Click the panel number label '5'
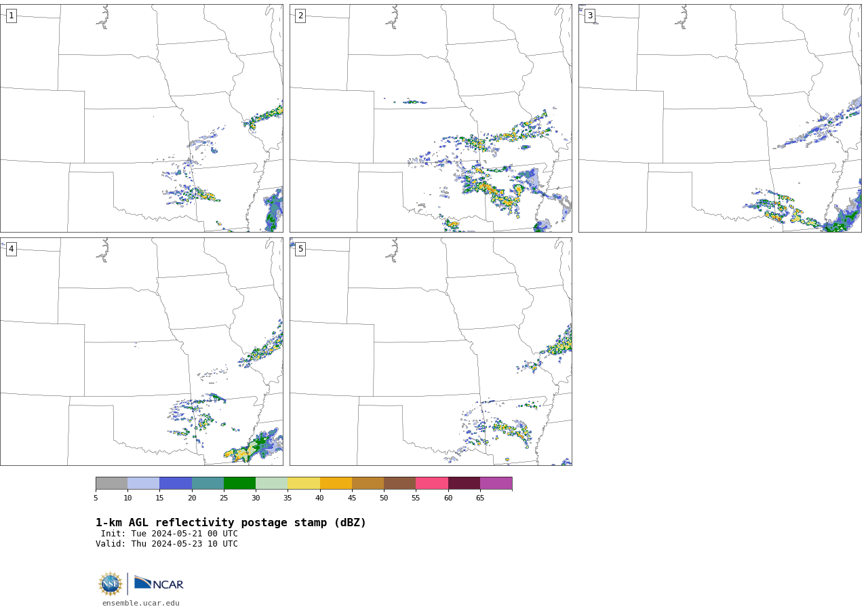This screenshot has height=611, width=868. [300, 249]
